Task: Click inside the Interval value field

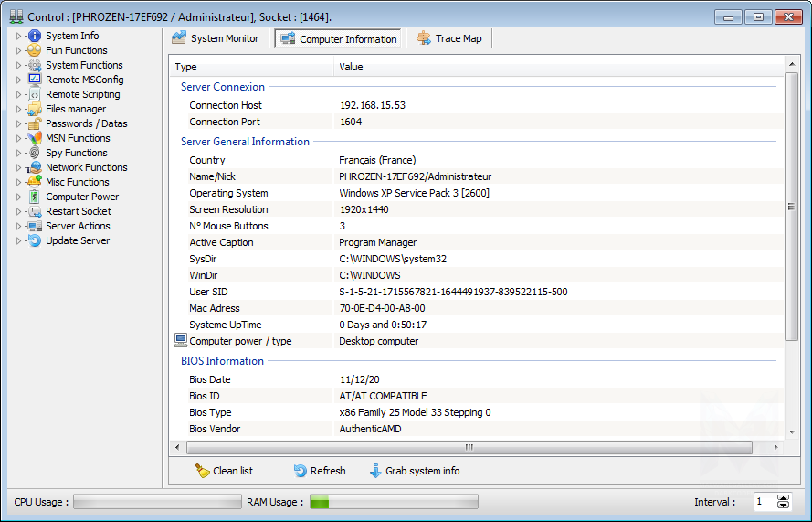Action: coord(762,501)
